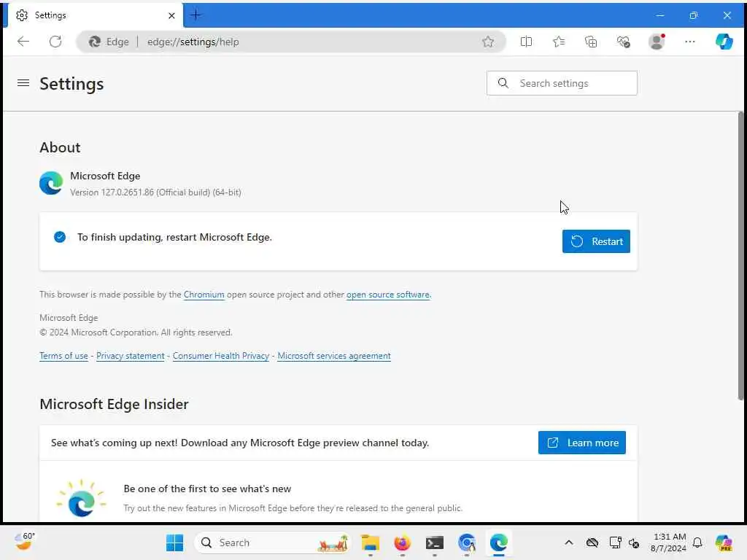Click 'Be one of the first' text
Screen dimensions: 747x560
click(x=207, y=489)
